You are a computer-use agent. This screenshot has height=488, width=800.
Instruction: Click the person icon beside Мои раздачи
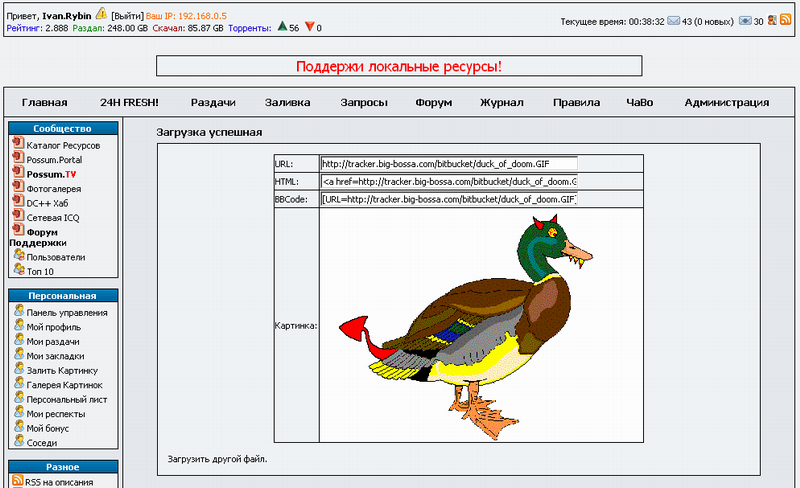coord(19,339)
